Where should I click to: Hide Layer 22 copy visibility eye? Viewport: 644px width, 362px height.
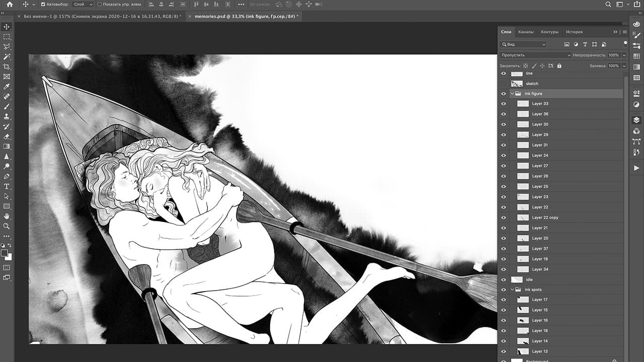pos(504,218)
